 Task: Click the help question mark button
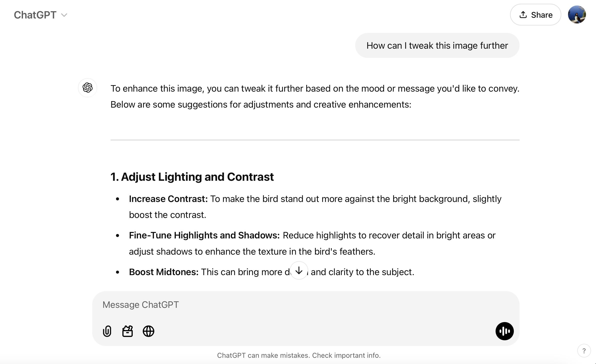584,350
